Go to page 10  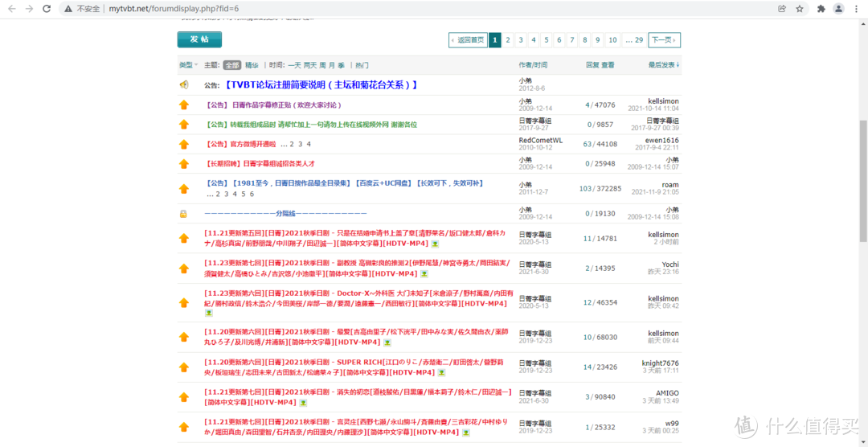pos(612,40)
